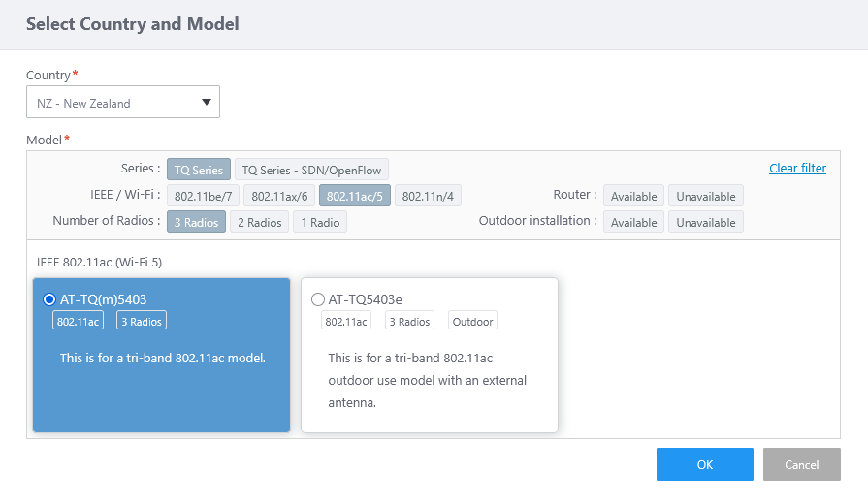Click the IEEE 802.11ac (Wi-Fi 5) heading

tap(100, 262)
